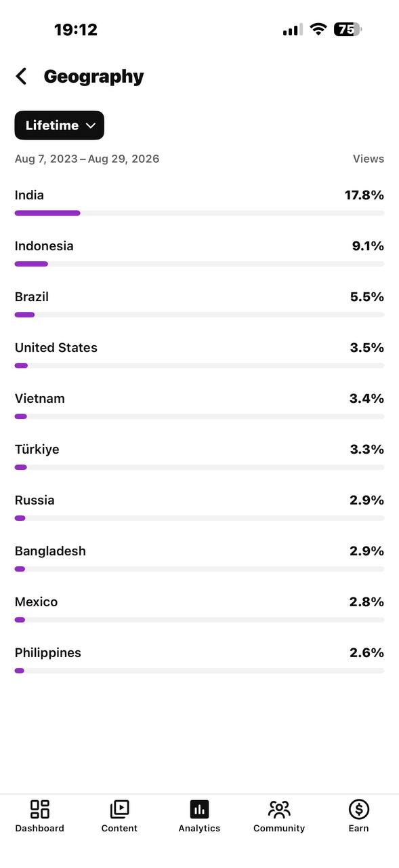Select the United States row
Screen dimensions: 399x868
coord(199,355)
